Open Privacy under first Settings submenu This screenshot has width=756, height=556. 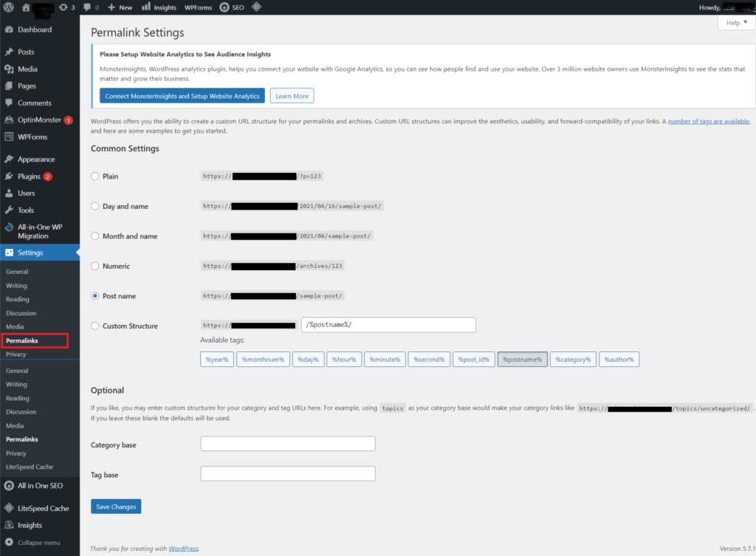tap(16, 354)
